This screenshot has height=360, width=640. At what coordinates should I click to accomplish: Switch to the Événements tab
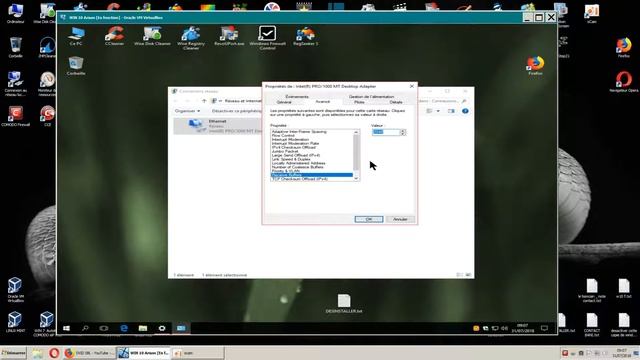point(297,97)
